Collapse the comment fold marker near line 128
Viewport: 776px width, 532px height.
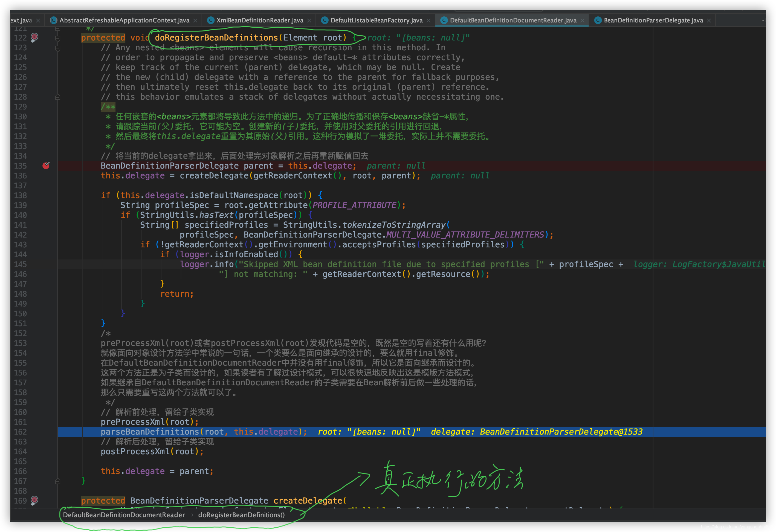58,97
